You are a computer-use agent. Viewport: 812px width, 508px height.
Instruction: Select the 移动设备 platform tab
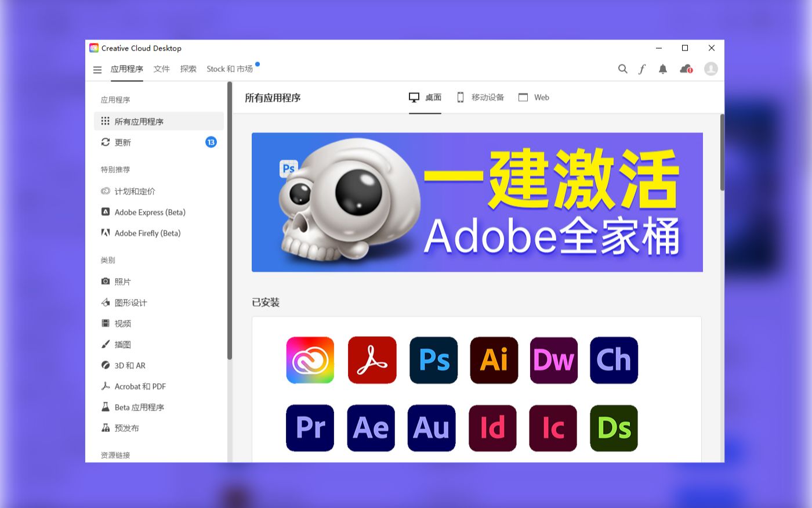[481, 98]
